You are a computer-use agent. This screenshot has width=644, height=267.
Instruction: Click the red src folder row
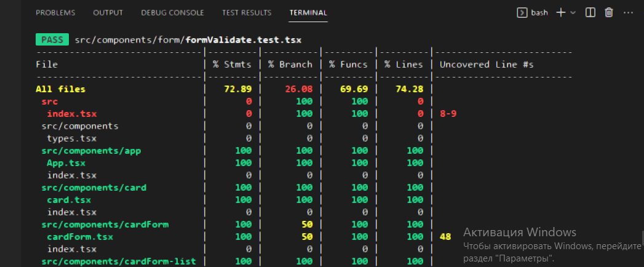tap(50, 102)
